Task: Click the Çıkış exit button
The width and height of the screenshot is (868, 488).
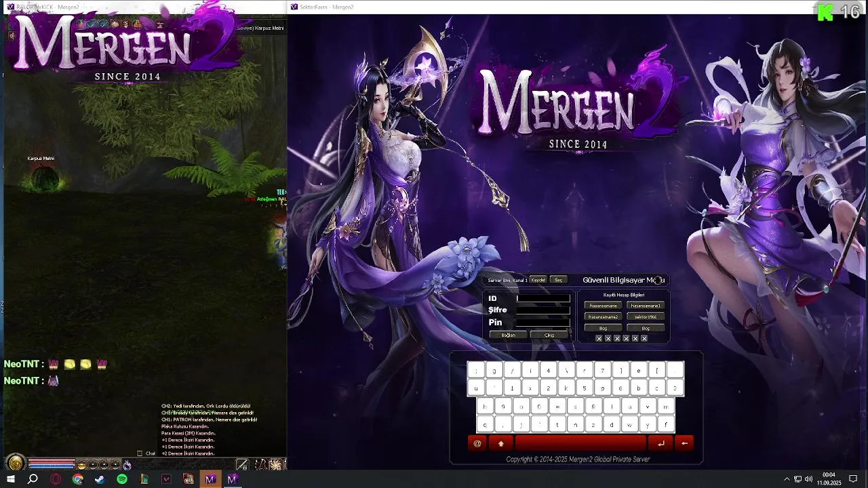Action: 549,335
